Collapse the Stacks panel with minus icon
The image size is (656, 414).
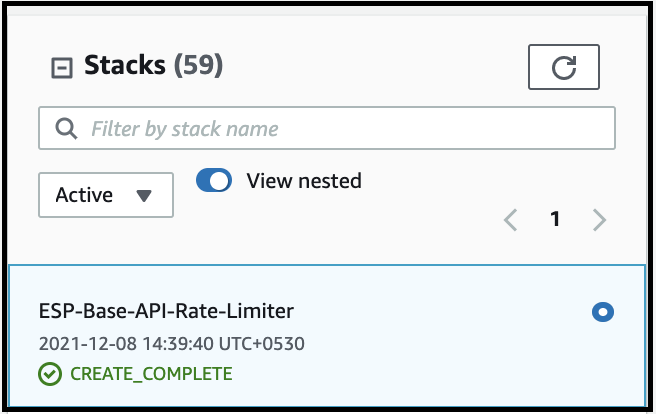point(62,68)
